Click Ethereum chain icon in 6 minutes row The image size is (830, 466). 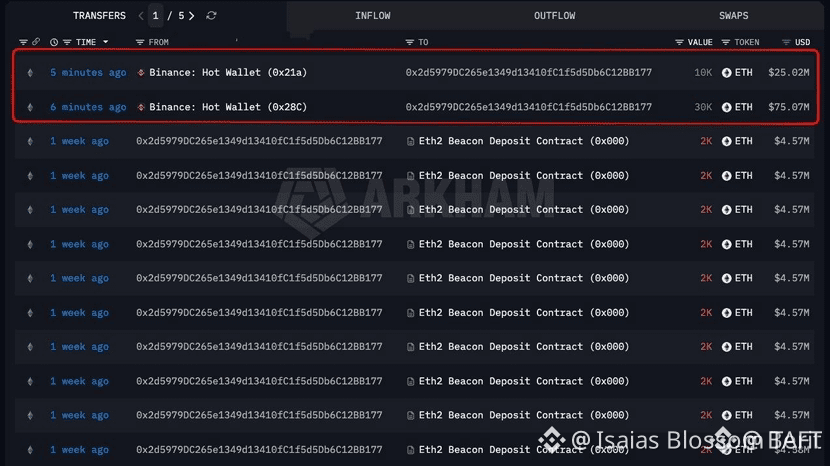click(x=30, y=107)
